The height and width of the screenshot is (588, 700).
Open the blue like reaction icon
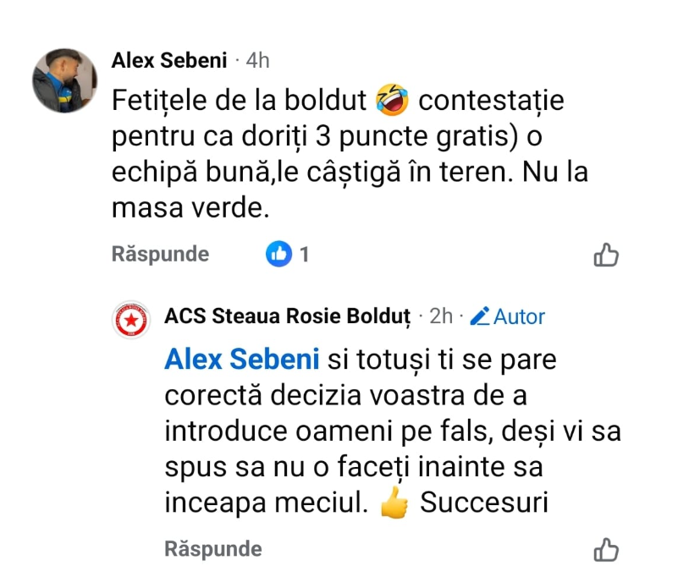pyautogui.click(x=278, y=254)
